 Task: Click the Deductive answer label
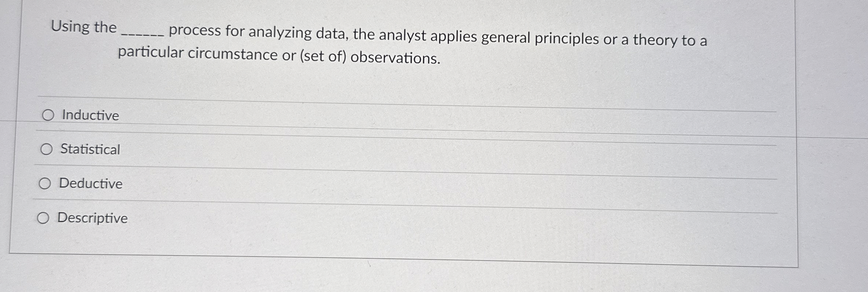click(91, 184)
